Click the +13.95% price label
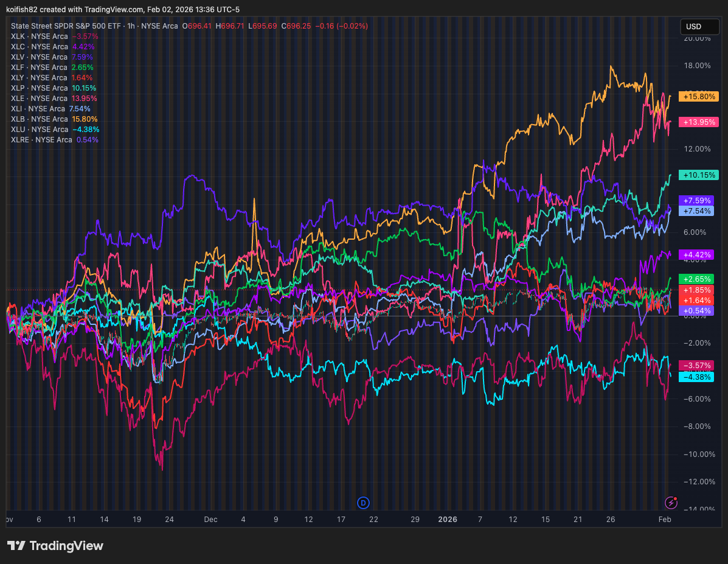Screen dimensions: 728x564 699,122
